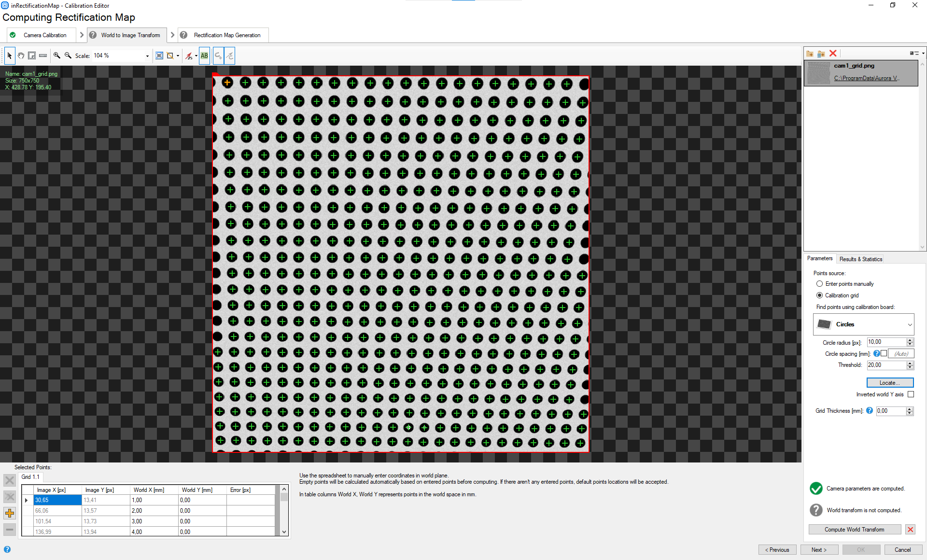The image size is (927, 560).
Task: Switch to Results & Statistics tab
Action: 860,259
